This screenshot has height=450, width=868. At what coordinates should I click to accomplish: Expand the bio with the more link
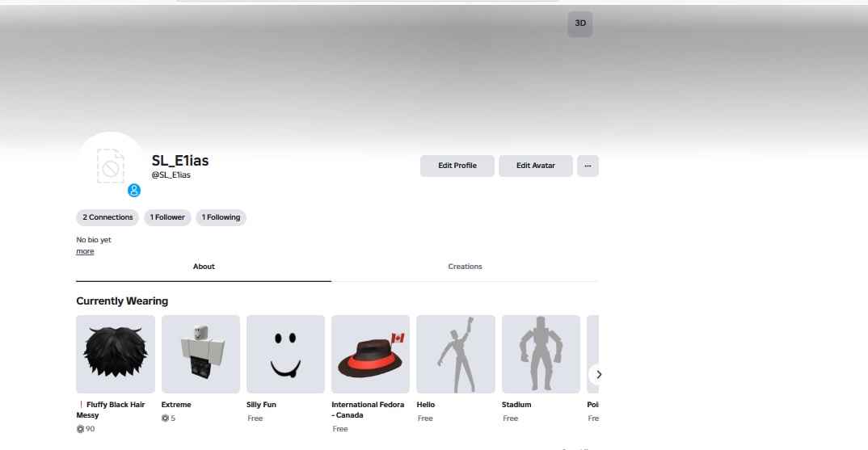coord(85,251)
